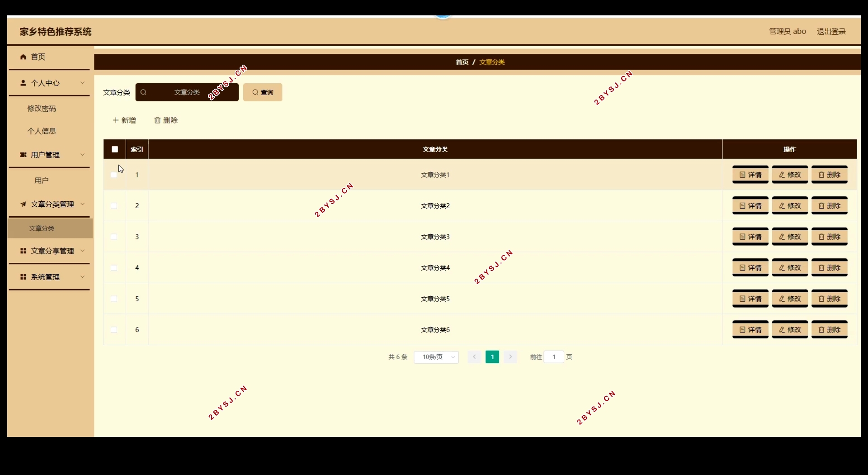
Task: Click the icon beside 文章分类管理
Action: [23, 204]
